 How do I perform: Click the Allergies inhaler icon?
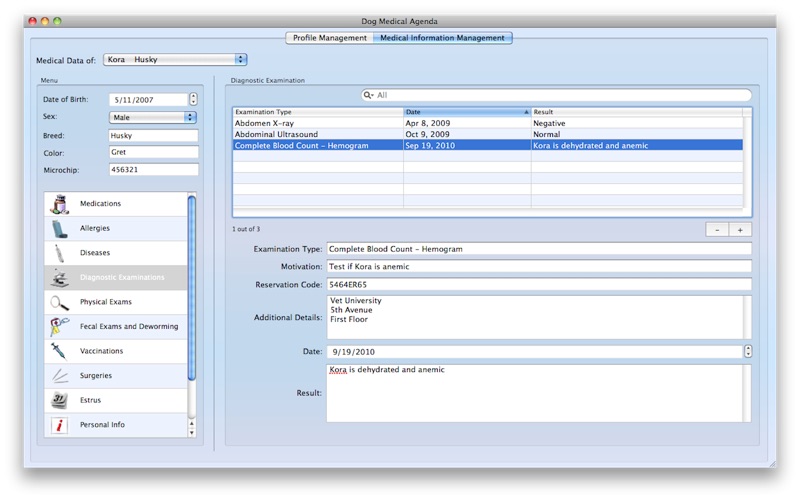point(60,229)
